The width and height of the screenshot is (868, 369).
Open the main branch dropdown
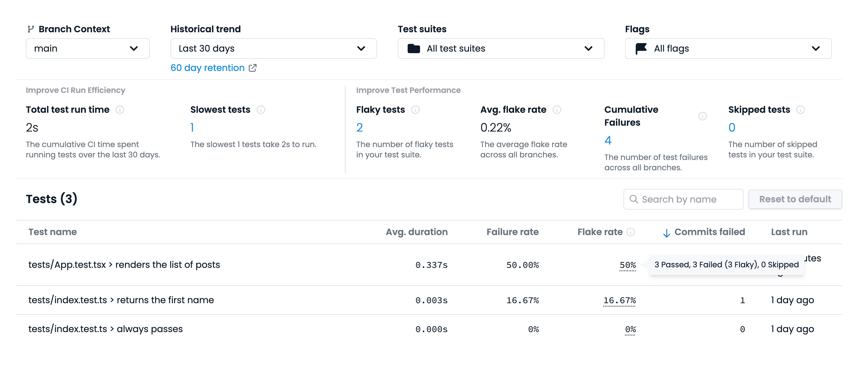[x=87, y=49]
